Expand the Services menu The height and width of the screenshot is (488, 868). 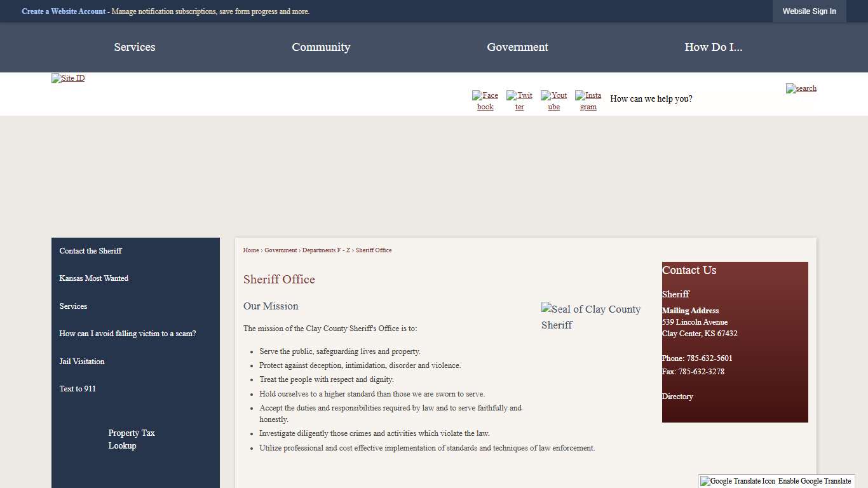coord(135,47)
